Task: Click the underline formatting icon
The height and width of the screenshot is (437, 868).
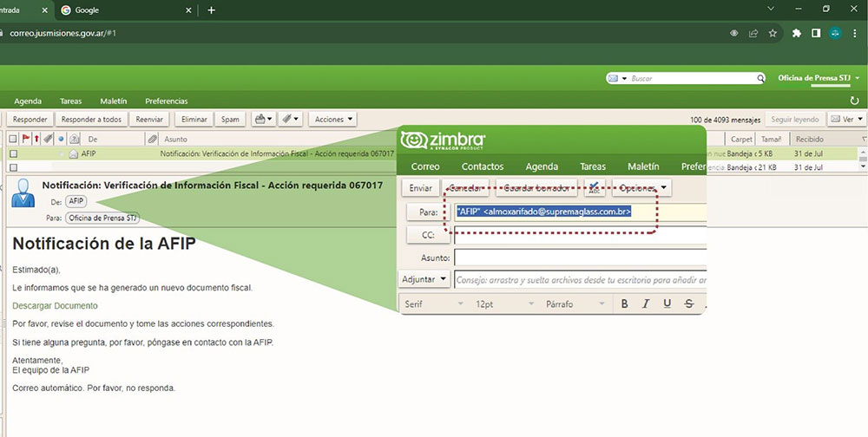Action: click(667, 303)
